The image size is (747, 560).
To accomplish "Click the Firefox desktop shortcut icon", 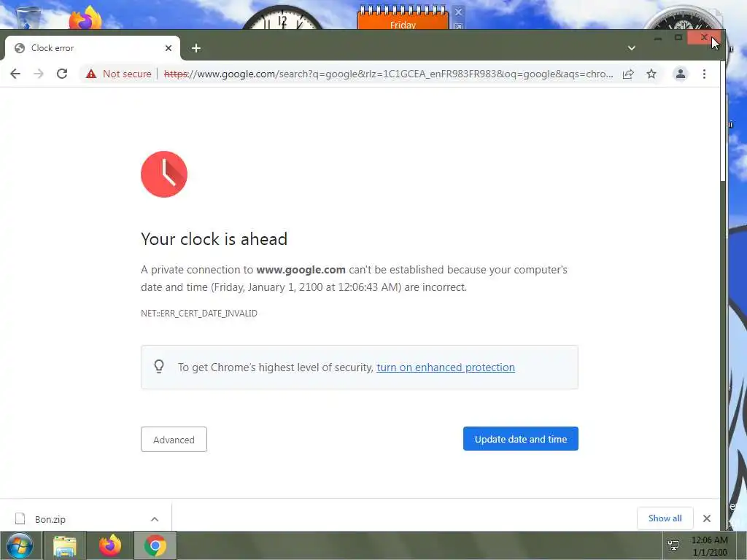I will pos(86,18).
